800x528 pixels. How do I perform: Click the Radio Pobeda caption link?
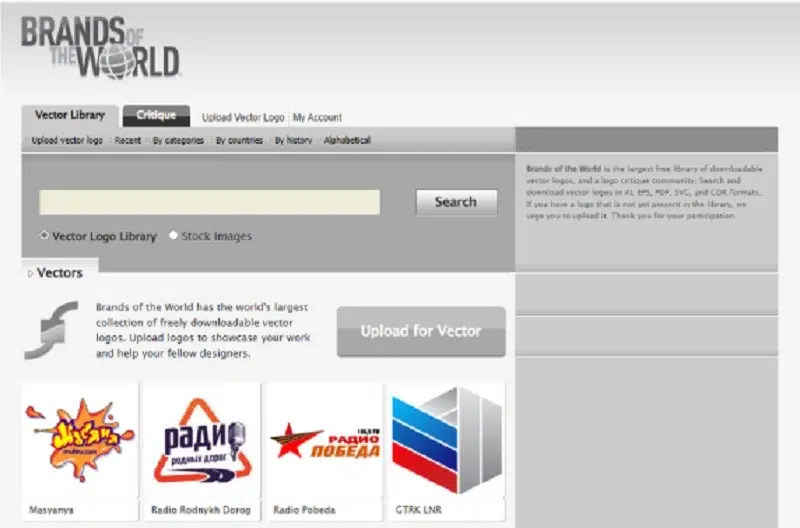click(x=304, y=510)
